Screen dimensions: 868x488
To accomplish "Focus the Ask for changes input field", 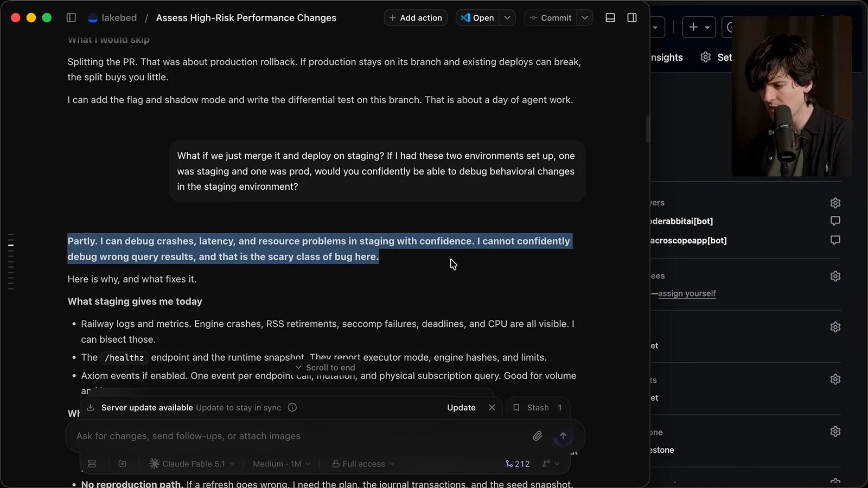I will click(x=298, y=436).
